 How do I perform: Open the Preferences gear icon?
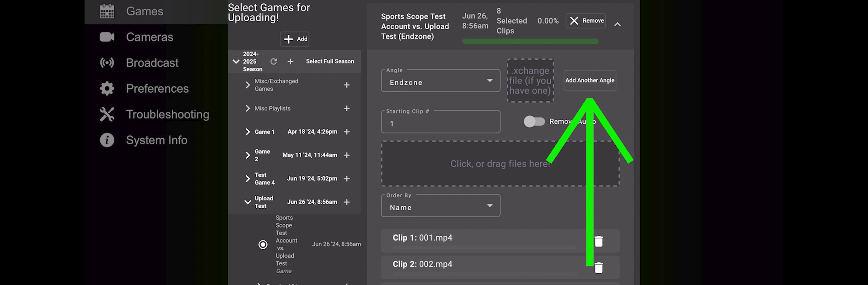coord(107,89)
